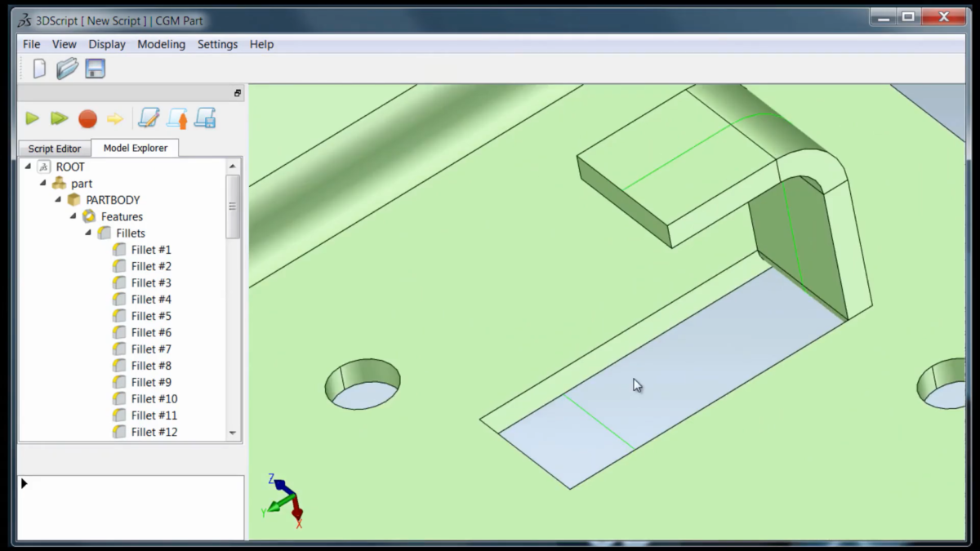
Task: Click the save script scroll icon
Action: tap(204, 118)
